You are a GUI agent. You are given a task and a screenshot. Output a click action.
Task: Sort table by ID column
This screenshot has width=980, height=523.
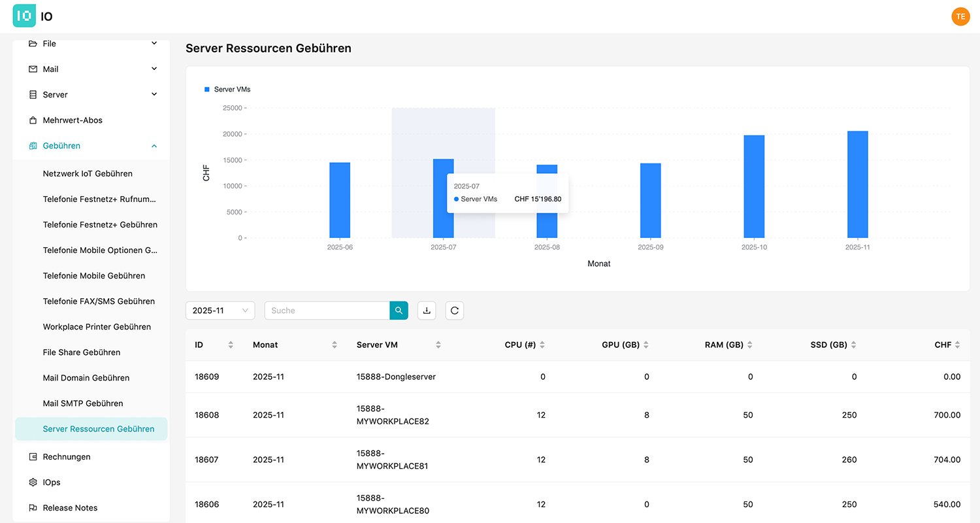[231, 345]
